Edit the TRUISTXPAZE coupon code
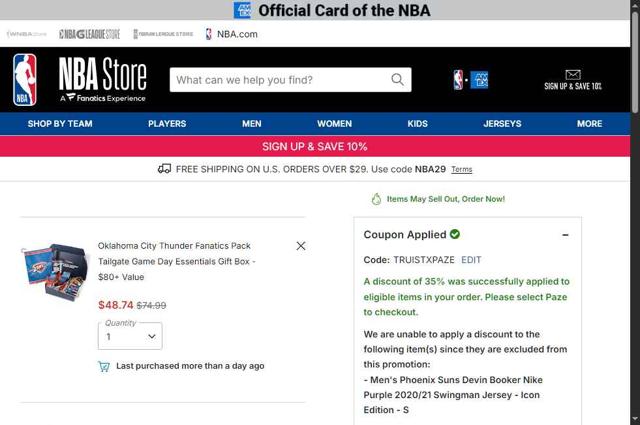 pyautogui.click(x=471, y=260)
